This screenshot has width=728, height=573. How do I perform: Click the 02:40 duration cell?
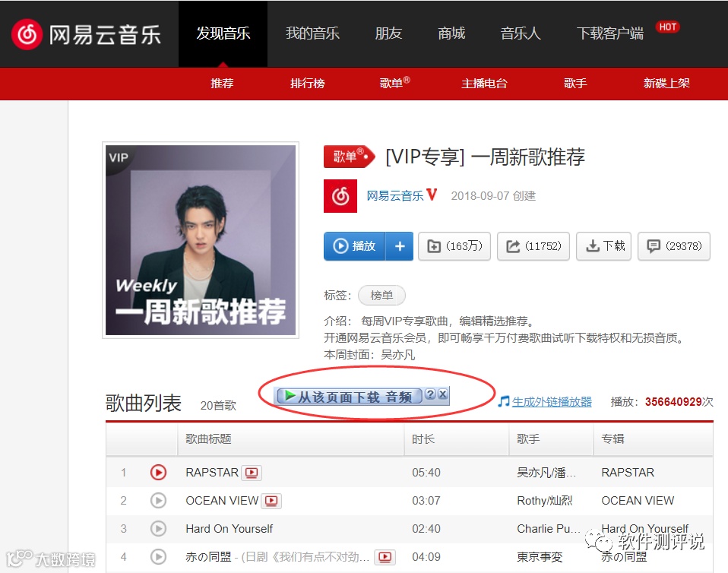pos(426,529)
